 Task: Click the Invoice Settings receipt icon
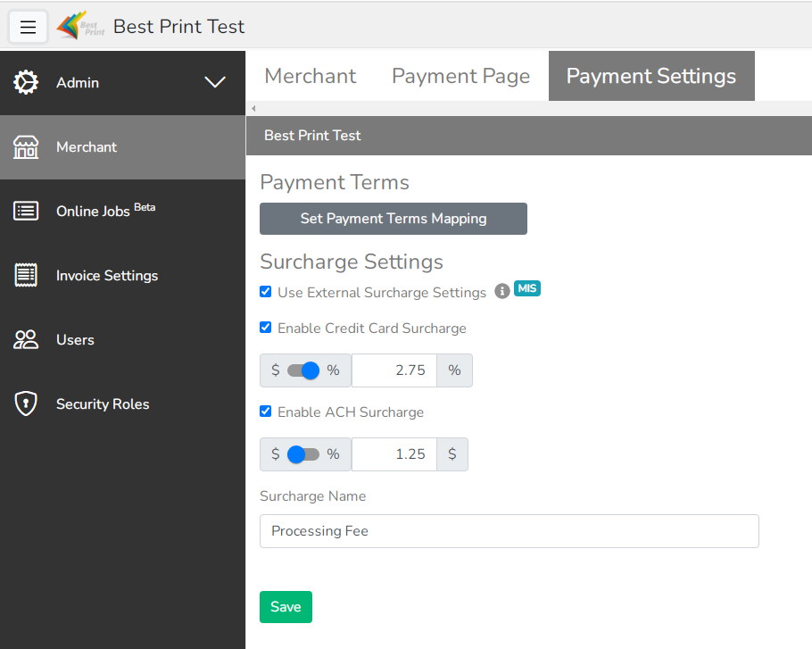[26, 275]
